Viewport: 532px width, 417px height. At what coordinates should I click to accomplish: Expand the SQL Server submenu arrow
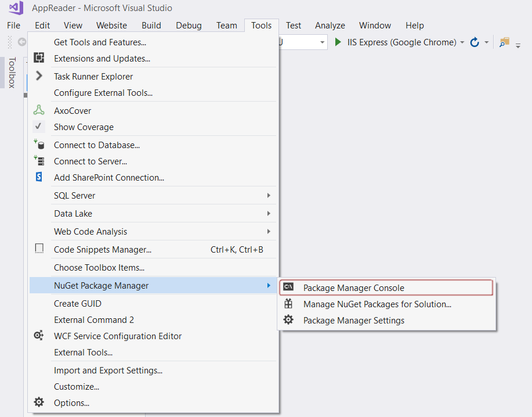click(269, 196)
